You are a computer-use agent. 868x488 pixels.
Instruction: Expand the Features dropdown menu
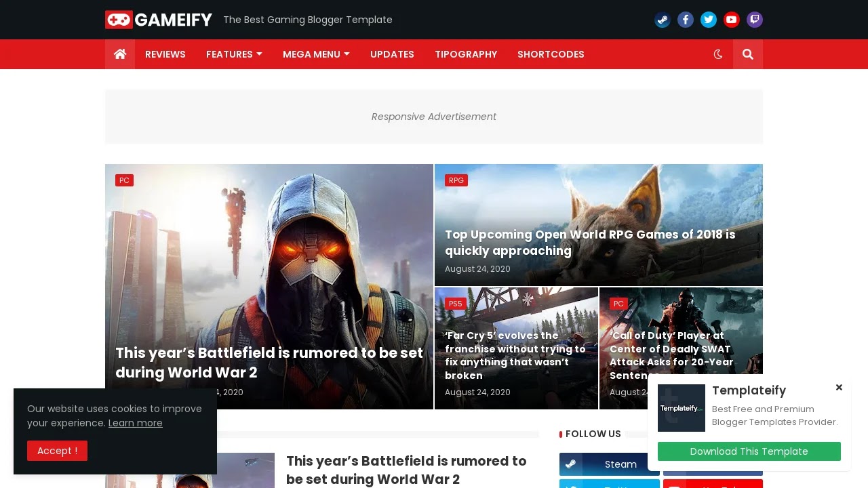pos(234,54)
